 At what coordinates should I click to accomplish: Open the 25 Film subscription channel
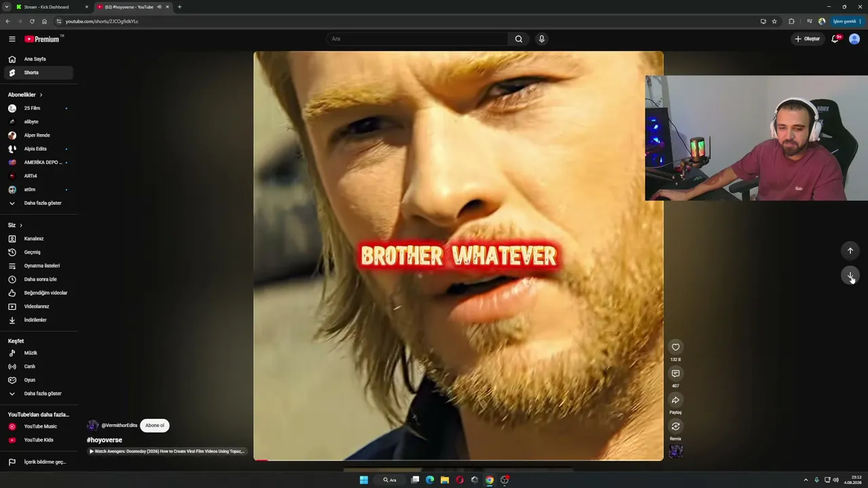39,108
